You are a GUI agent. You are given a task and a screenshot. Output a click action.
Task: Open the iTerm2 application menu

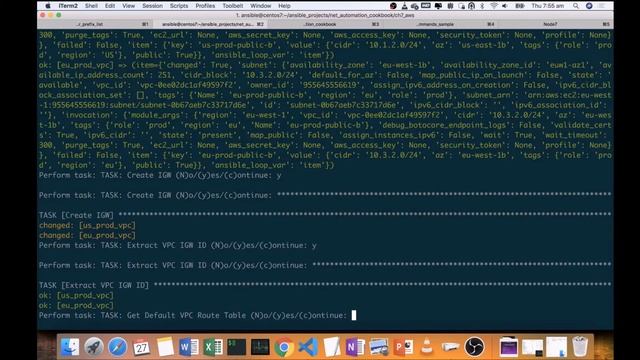tap(68, 6)
